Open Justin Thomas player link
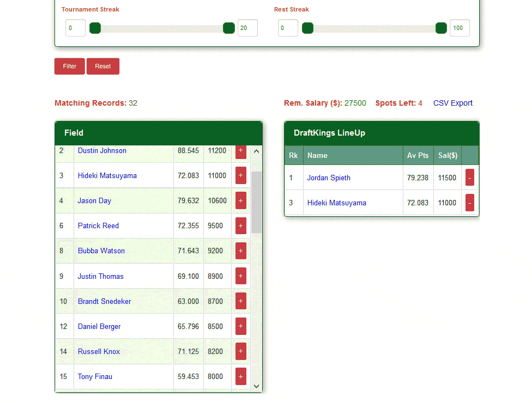This screenshot has width=532, height=403. pyautogui.click(x=100, y=276)
